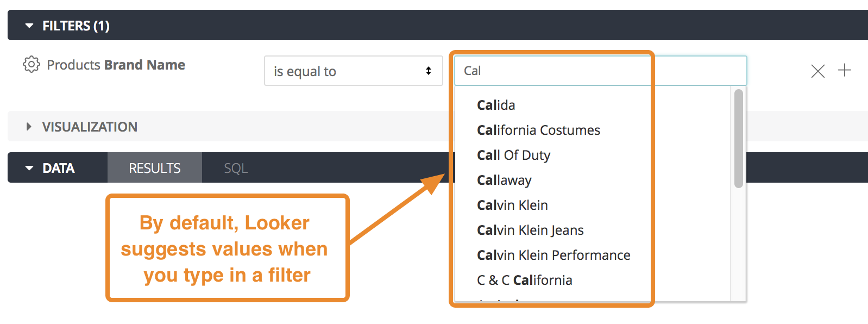Click the disclosure triangle next to DATA

point(29,168)
